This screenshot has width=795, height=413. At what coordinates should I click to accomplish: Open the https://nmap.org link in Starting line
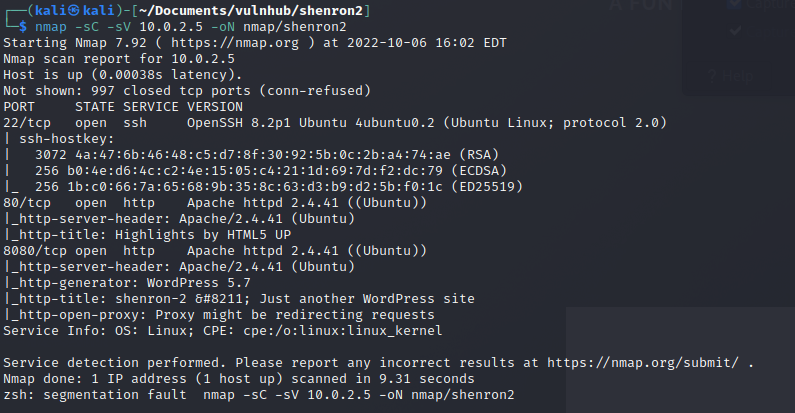click(235, 43)
